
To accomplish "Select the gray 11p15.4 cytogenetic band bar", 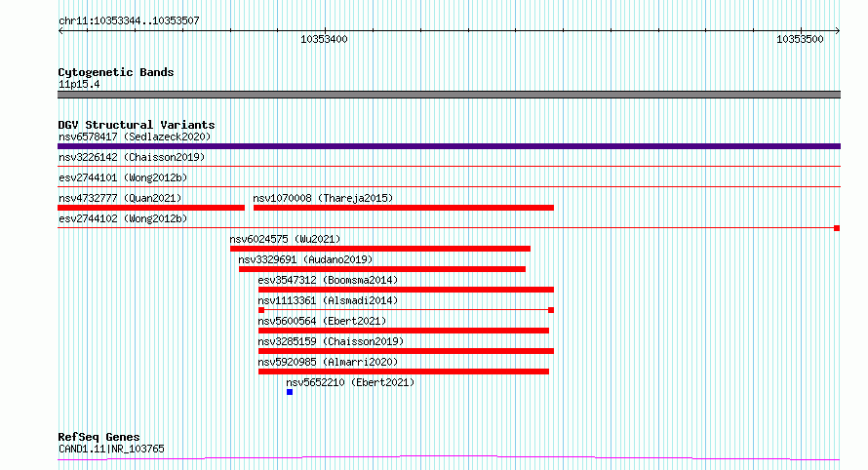I will pyautogui.click(x=449, y=95).
